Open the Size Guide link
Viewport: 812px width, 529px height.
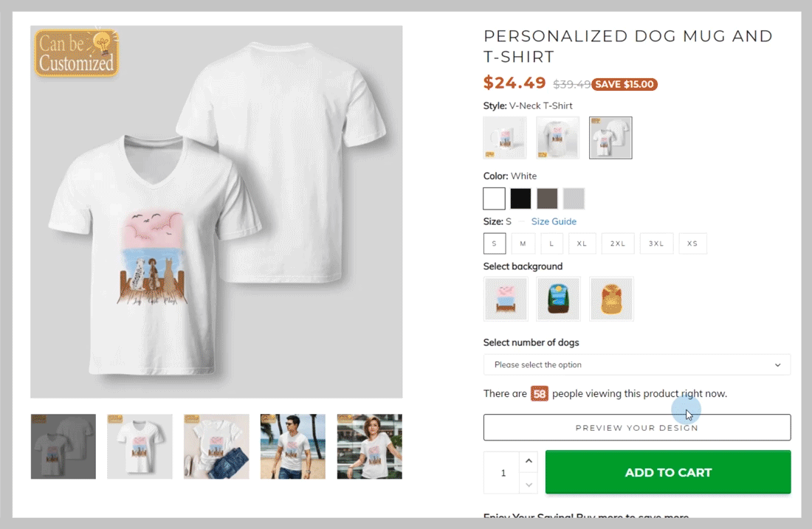pos(554,221)
